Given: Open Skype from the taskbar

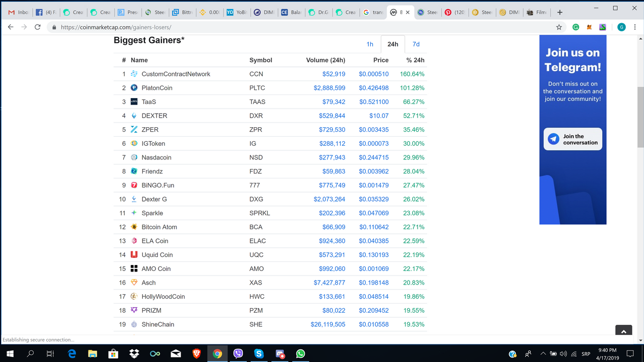Looking at the screenshot, I should [259, 353].
